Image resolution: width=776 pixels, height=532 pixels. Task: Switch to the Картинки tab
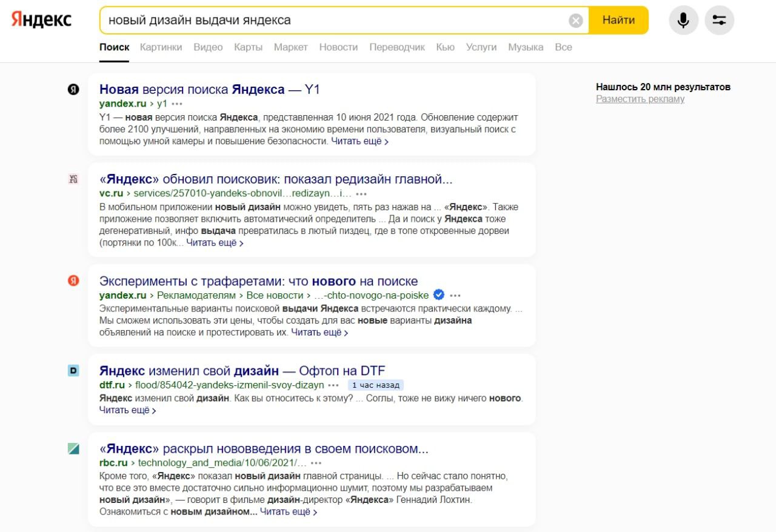coord(161,47)
